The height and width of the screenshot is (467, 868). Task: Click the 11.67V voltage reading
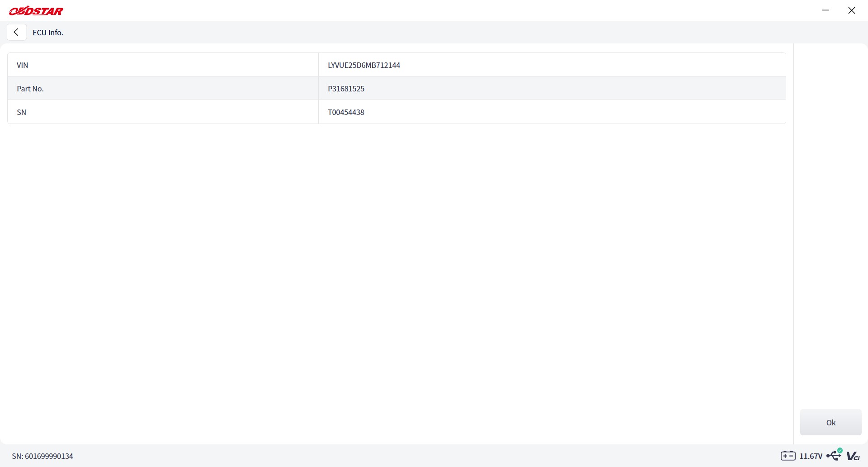click(x=811, y=456)
